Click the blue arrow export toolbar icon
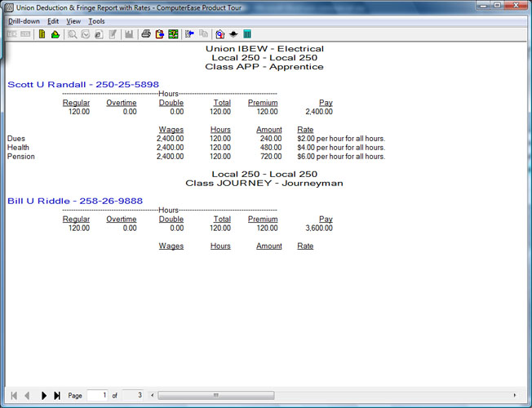The height and width of the screenshot is (408, 532). tap(188, 34)
